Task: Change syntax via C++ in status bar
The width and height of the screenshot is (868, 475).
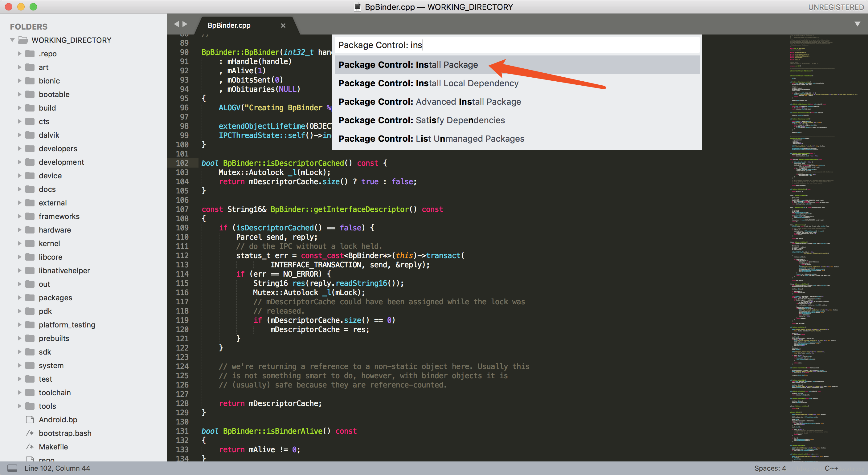Action: [831, 468]
